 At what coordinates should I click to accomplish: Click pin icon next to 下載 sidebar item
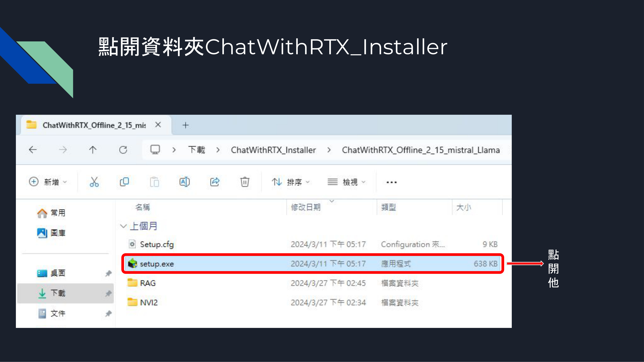point(108,293)
